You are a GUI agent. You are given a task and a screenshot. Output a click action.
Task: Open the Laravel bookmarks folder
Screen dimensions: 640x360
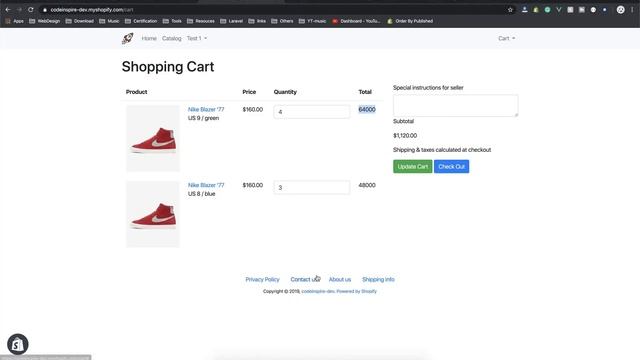231,21
